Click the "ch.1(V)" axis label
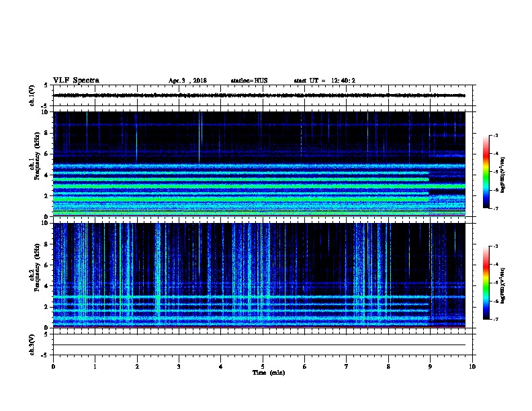The image size is (532, 411). click(32, 95)
